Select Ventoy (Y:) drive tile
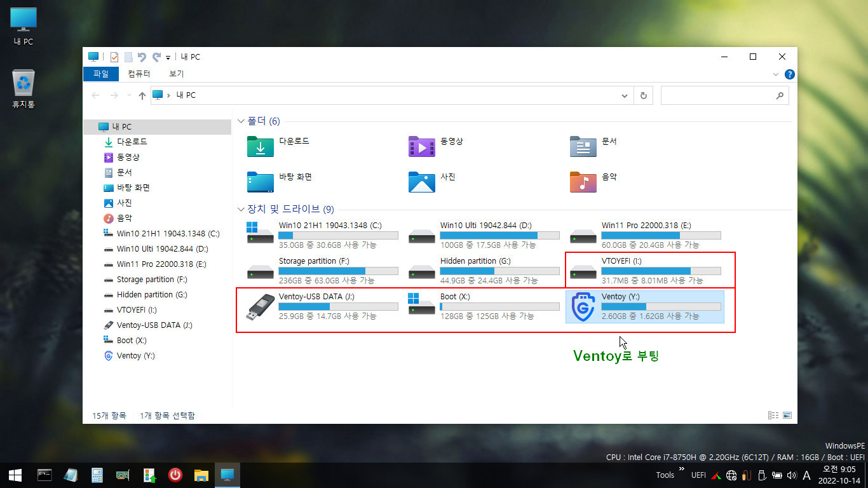The height and width of the screenshot is (488, 868). [x=645, y=306]
